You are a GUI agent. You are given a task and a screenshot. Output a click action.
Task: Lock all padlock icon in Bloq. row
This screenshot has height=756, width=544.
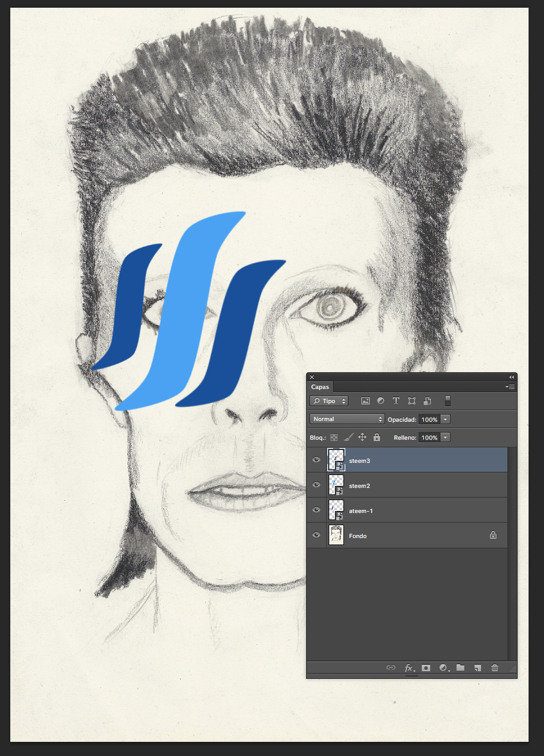pos(377,437)
